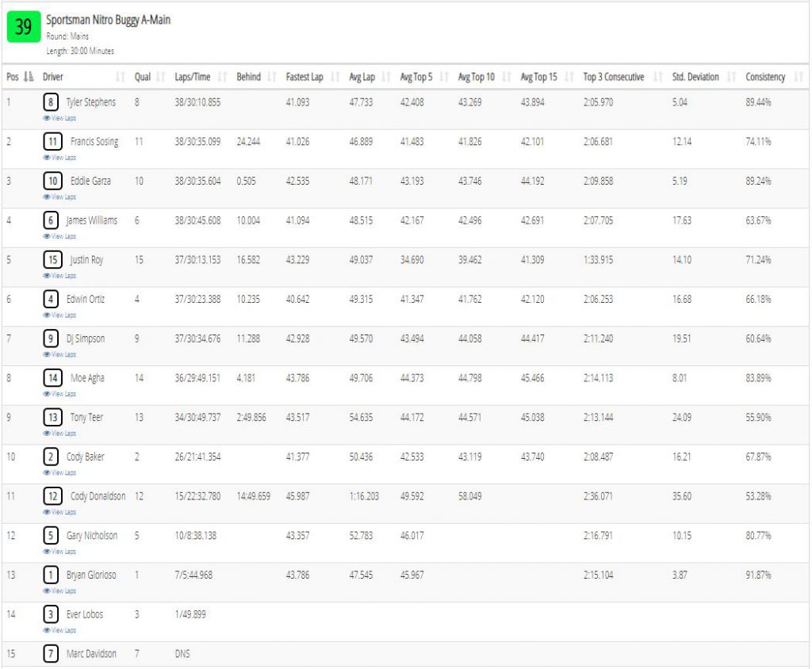
Task: Sort table by Top 3 Consecutive column
Action: pyautogui.click(x=622, y=77)
